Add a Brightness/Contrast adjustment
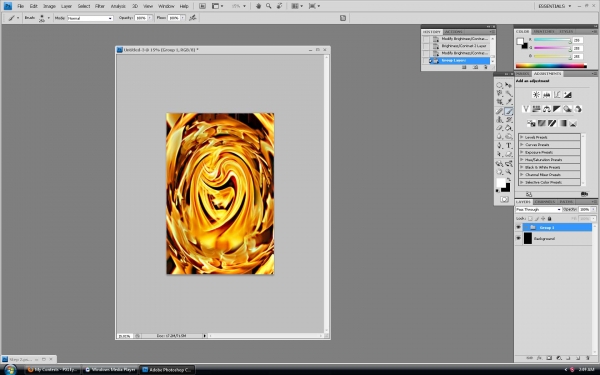600x375 pixels. pyautogui.click(x=536, y=95)
